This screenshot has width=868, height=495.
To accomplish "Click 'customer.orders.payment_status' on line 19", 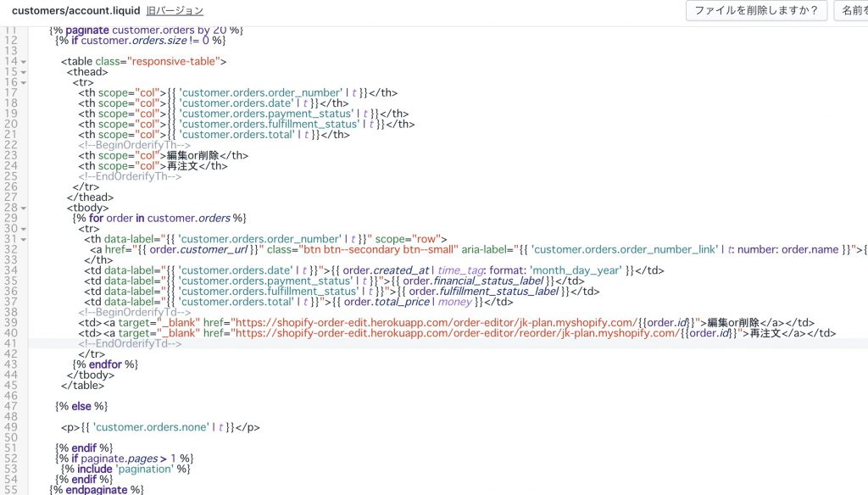I will [265, 114].
